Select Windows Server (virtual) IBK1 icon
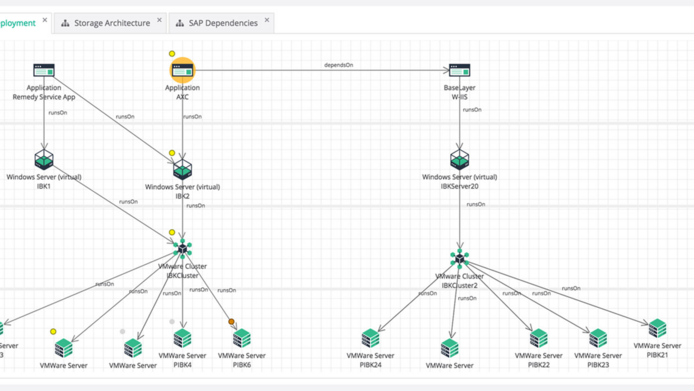The height and width of the screenshot is (391, 694). pyautogui.click(x=44, y=159)
